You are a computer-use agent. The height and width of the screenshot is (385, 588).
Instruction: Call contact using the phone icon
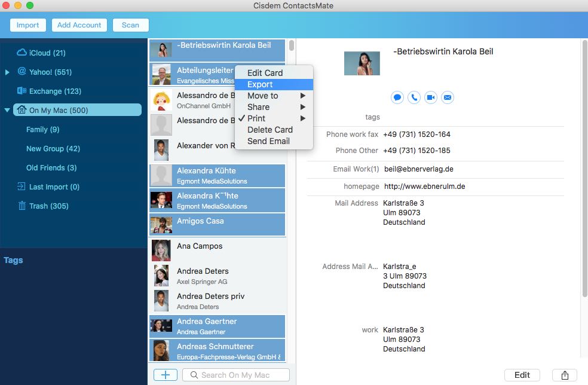(x=414, y=97)
